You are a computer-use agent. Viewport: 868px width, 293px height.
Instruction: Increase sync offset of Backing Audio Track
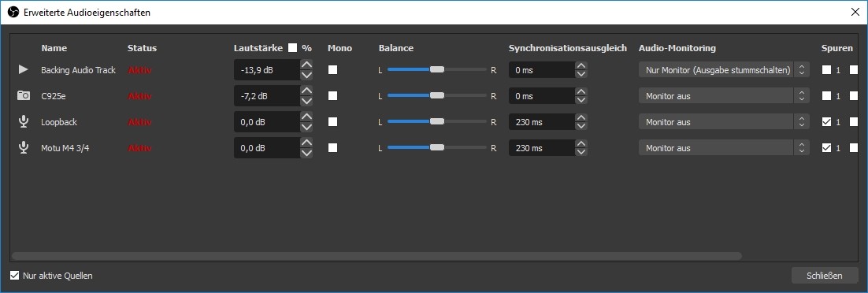581,65
